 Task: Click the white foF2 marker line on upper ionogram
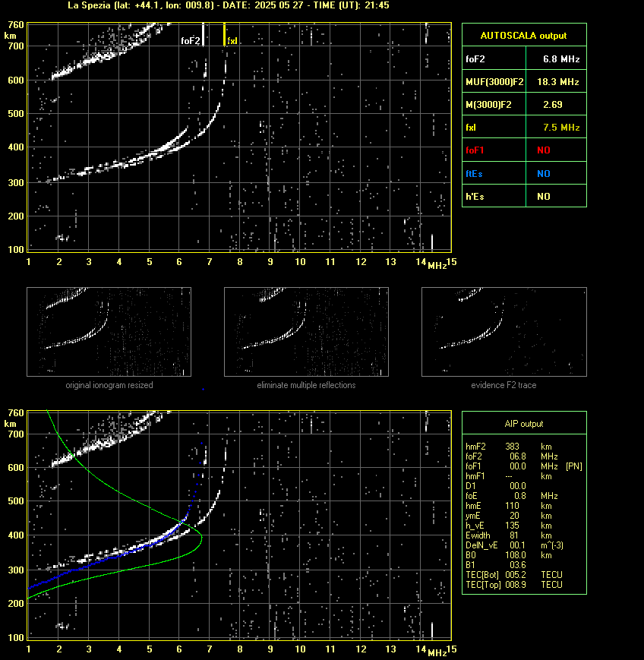(x=203, y=34)
